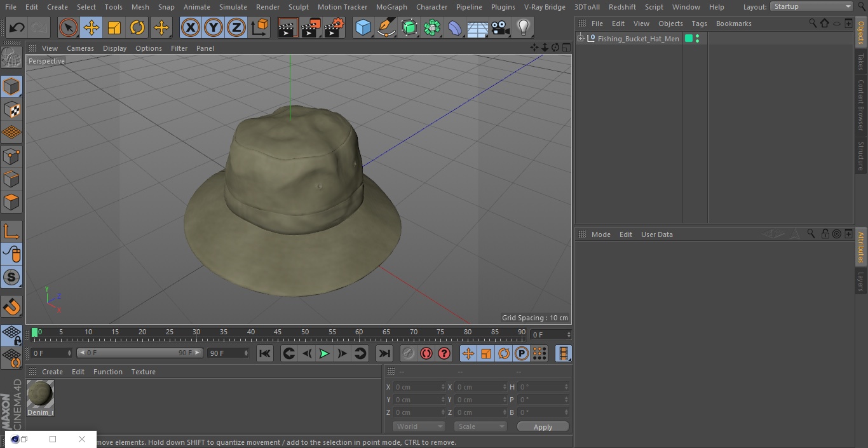
Task: Toggle the coordinate system icon
Action: pyautogui.click(x=260, y=27)
